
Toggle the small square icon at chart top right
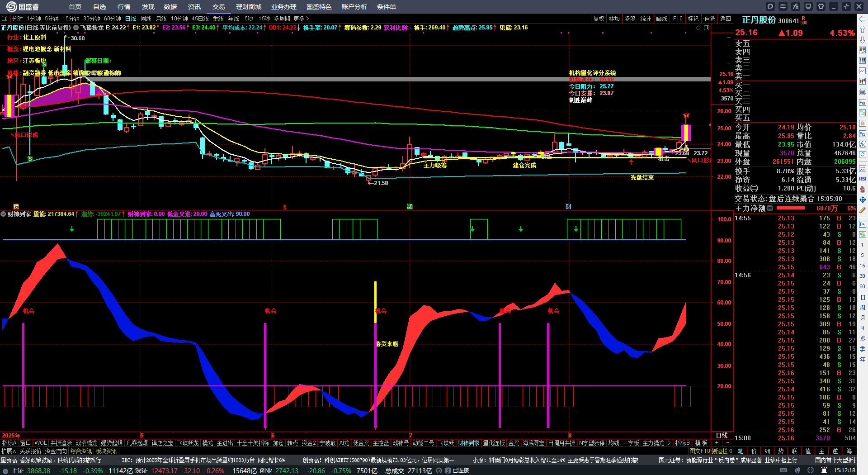[707, 28]
